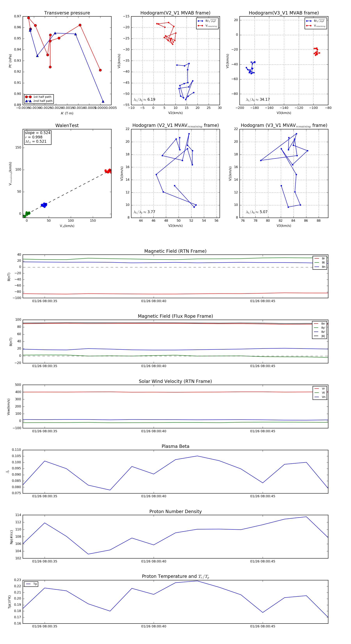351x644 pixels.
Task: Click the 'Vn' legend entry
Action: click(320, 397)
